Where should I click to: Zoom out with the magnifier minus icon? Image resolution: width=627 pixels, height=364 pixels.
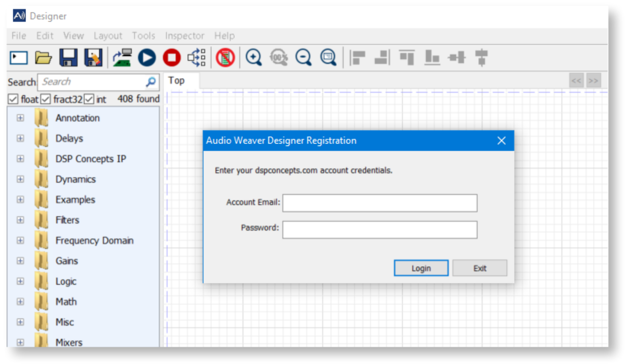303,57
